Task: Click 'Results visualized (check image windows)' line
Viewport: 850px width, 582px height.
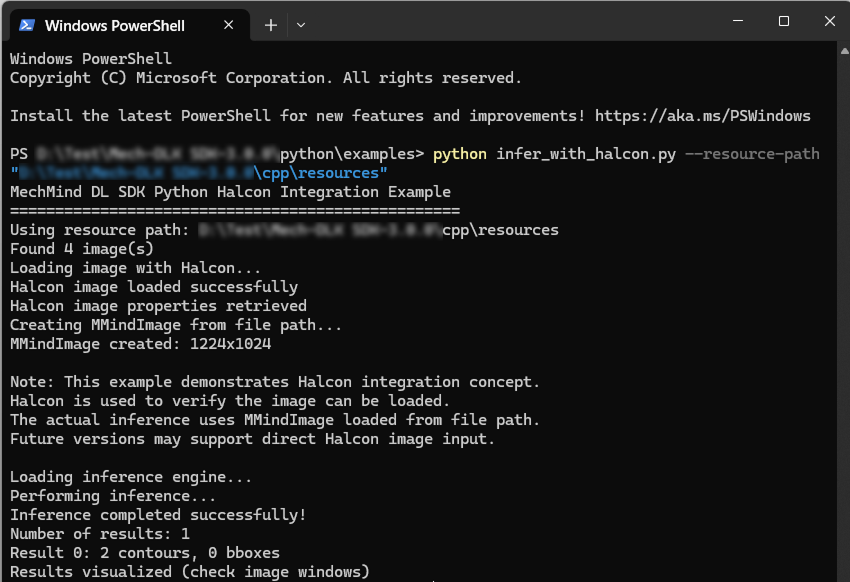Action: coord(190,572)
